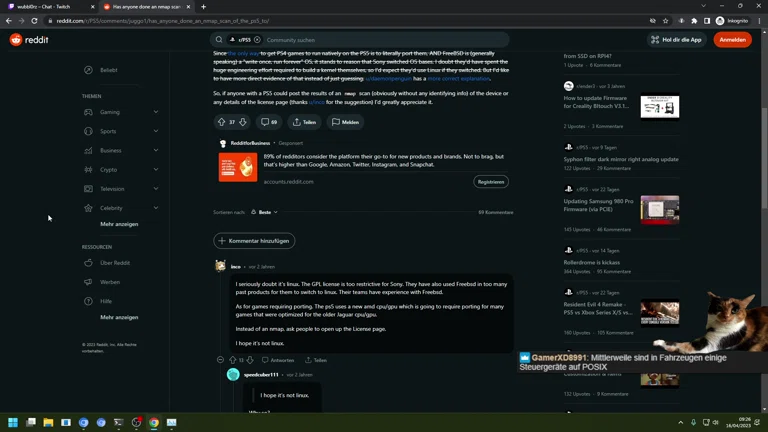The image size is (768, 432).
Task: Expand the Gaming topic section
Action: pyautogui.click(x=155, y=112)
